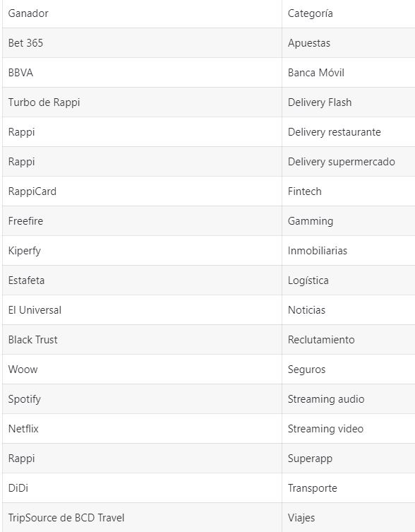Select the Delivery supermercado cell
The height and width of the screenshot is (532, 415).
[x=349, y=162]
